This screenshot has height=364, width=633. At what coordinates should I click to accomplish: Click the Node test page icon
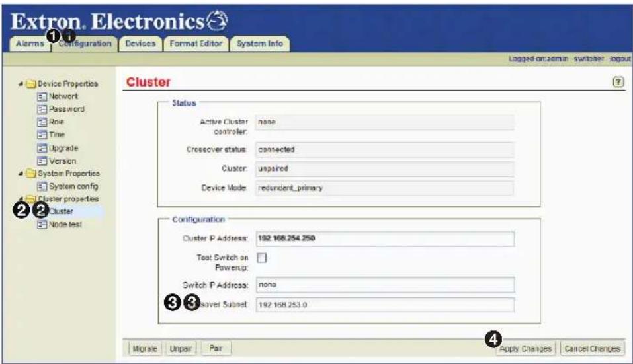42,225
